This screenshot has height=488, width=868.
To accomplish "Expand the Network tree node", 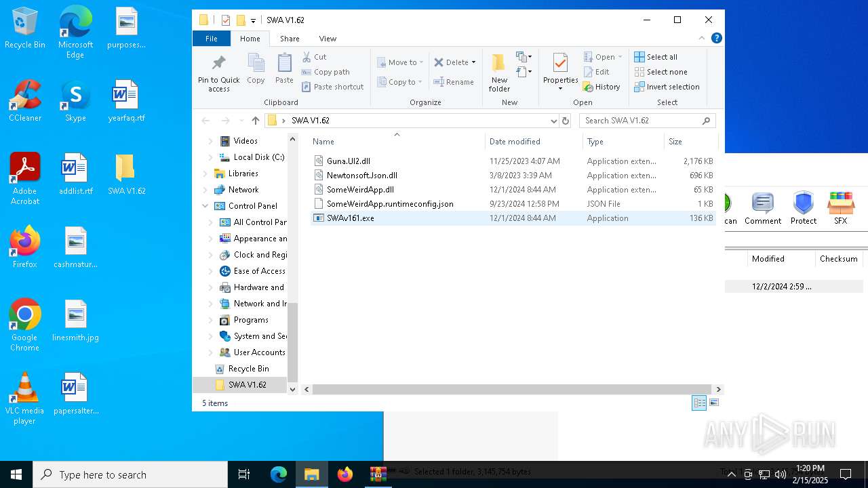I will (205, 190).
